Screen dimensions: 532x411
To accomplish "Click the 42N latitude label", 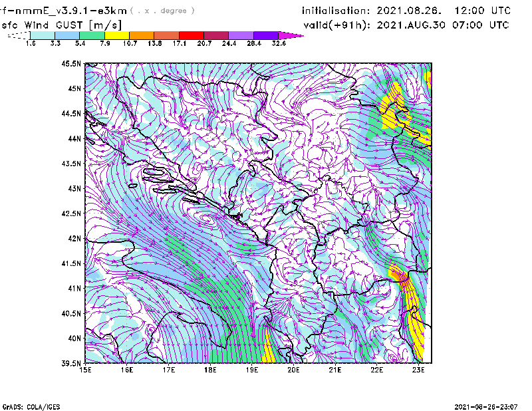I will pyautogui.click(x=74, y=239).
